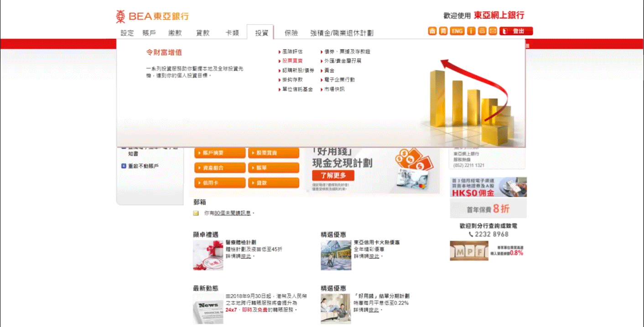Open the MPF 0.8% banner
This screenshot has width=644, height=327.
(488, 251)
